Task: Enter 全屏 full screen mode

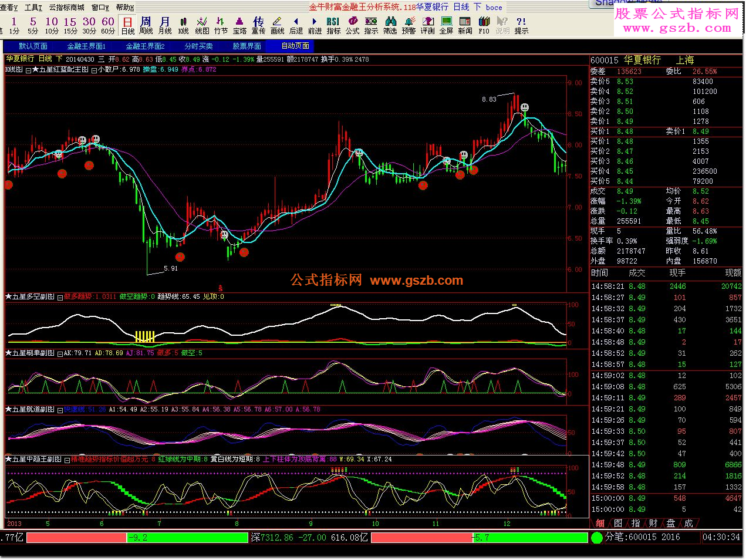Action: click(446, 25)
